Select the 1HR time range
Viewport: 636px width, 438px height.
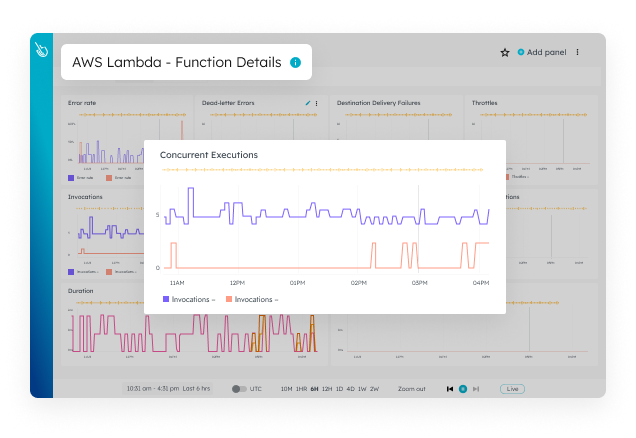pyautogui.click(x=301, y=389)
